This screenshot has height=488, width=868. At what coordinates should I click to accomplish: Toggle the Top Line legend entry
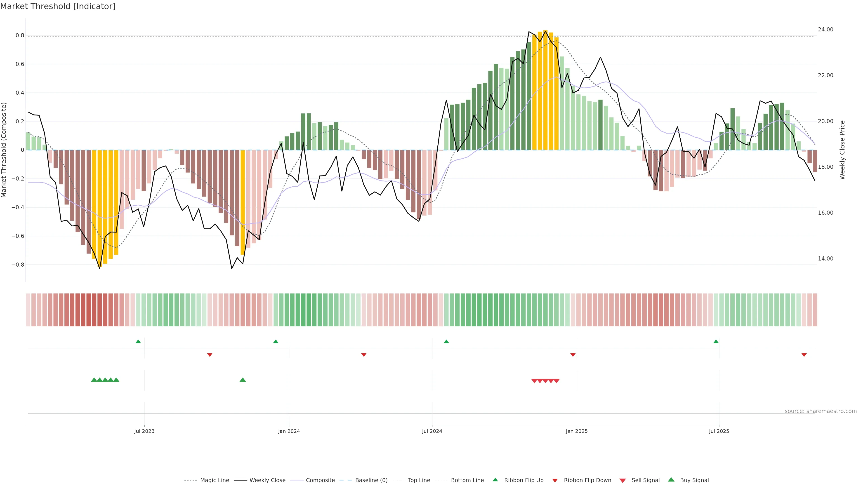click(x=419, y=480)
